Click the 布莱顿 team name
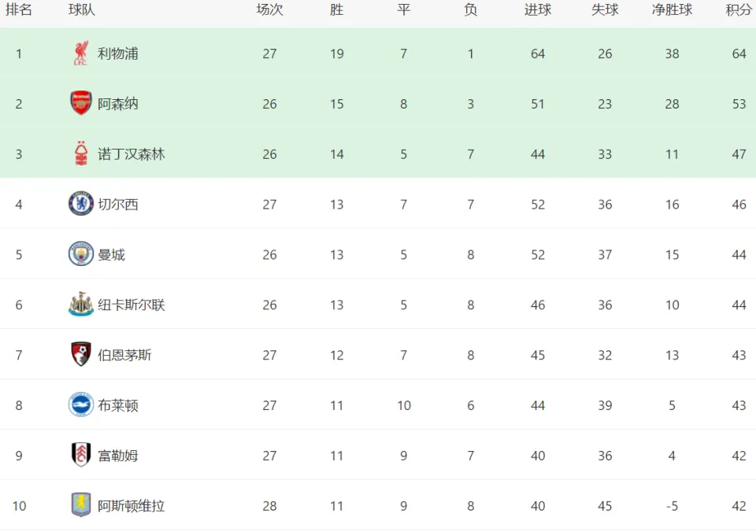 (x=118, y=405)
